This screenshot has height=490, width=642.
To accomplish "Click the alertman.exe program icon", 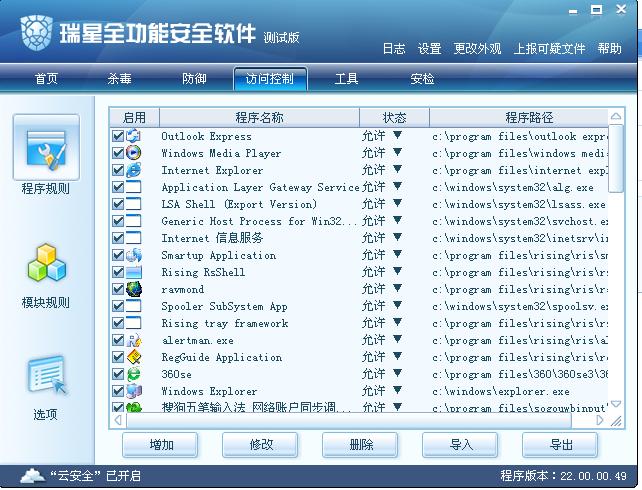I will (x=133, y=340).
